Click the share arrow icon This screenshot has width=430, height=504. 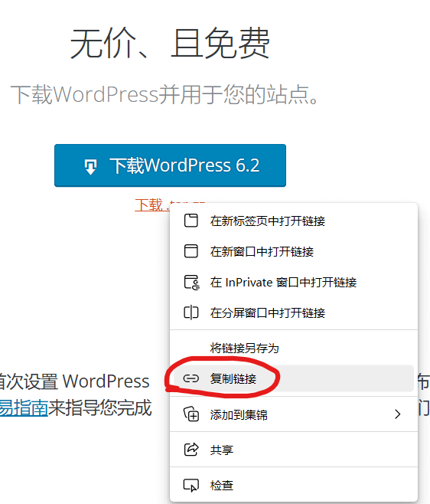tap(191, 450)
